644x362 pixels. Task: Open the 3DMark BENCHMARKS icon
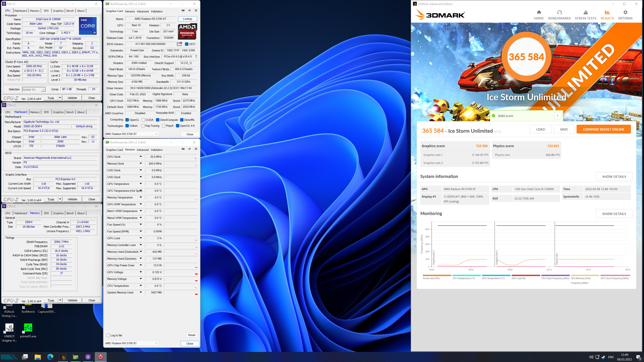click(559, 13)
